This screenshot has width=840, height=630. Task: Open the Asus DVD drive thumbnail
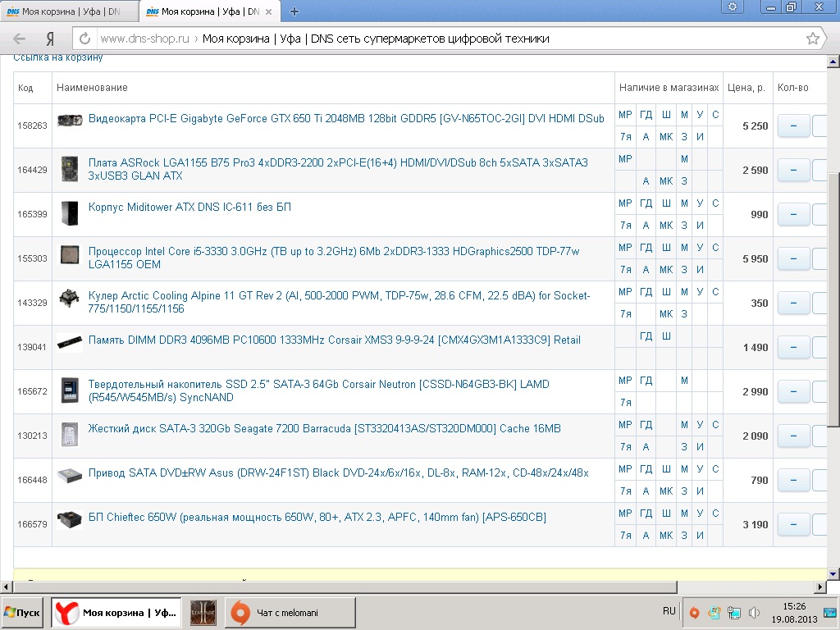(x=70, y=475)
